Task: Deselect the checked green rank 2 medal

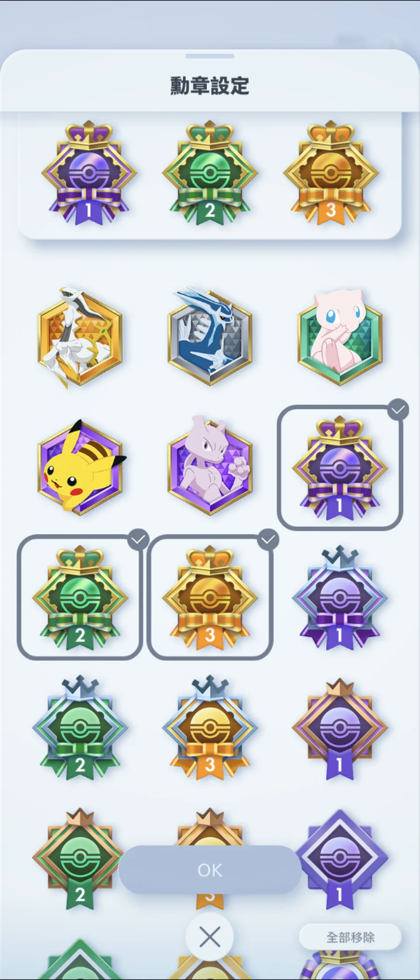Action: pos(80,597)
